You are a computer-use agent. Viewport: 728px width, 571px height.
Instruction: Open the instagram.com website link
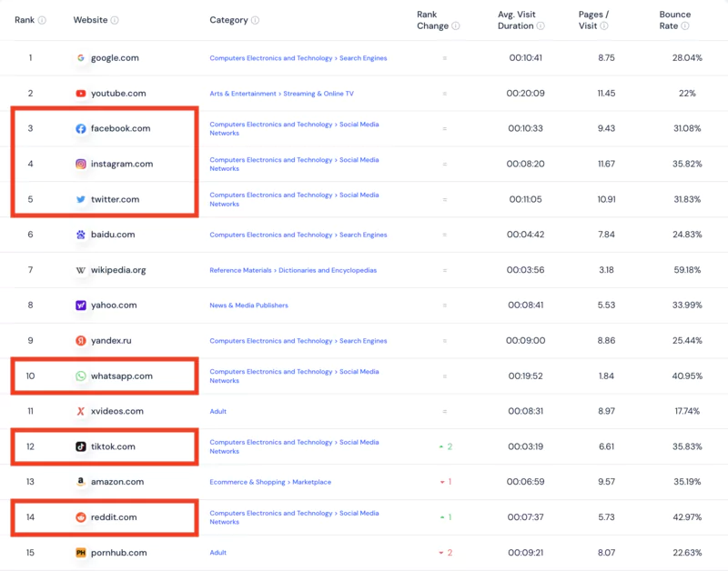(122, 164)
